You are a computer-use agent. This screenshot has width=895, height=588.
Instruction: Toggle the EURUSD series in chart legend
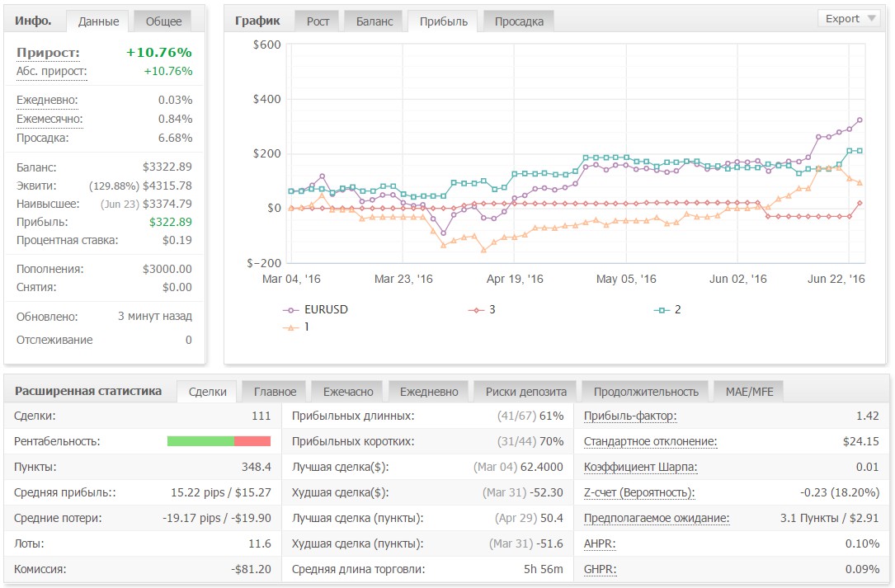(x=316, y=309)
